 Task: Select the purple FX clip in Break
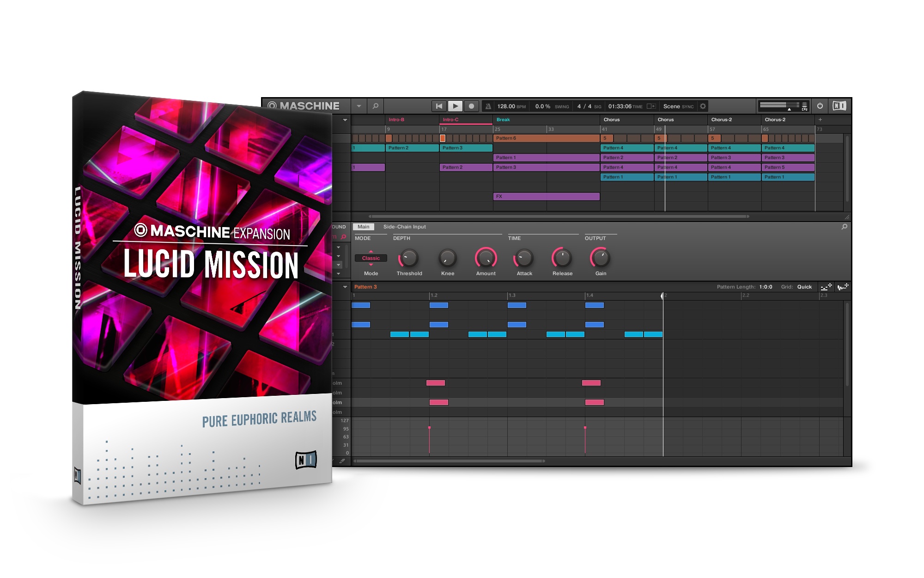(x=547, y=197)
